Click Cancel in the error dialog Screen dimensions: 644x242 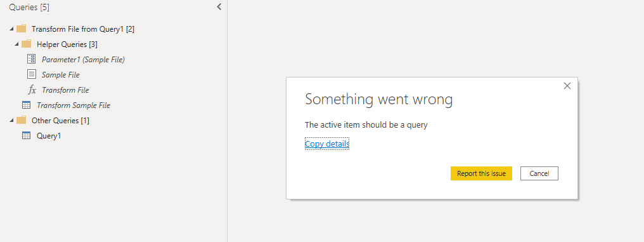pos(539,173)
